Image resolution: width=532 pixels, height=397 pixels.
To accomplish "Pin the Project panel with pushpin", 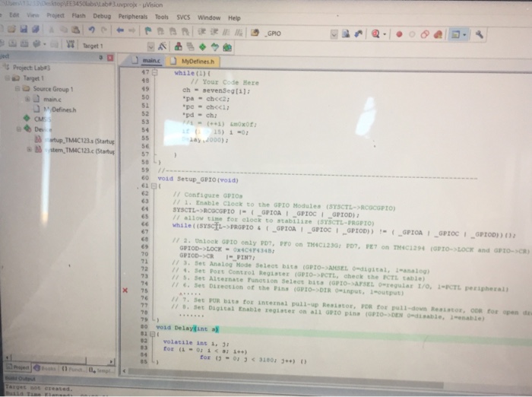I will pyautogui.click(x=101, y=57).
